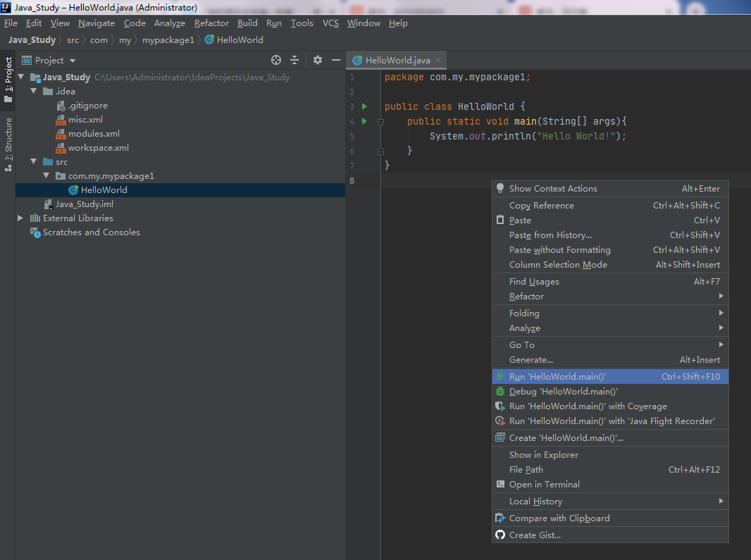
Task: Click coverage shield icon for Run with Coverage
Action: pyautogui.click(x=500, y=406)
